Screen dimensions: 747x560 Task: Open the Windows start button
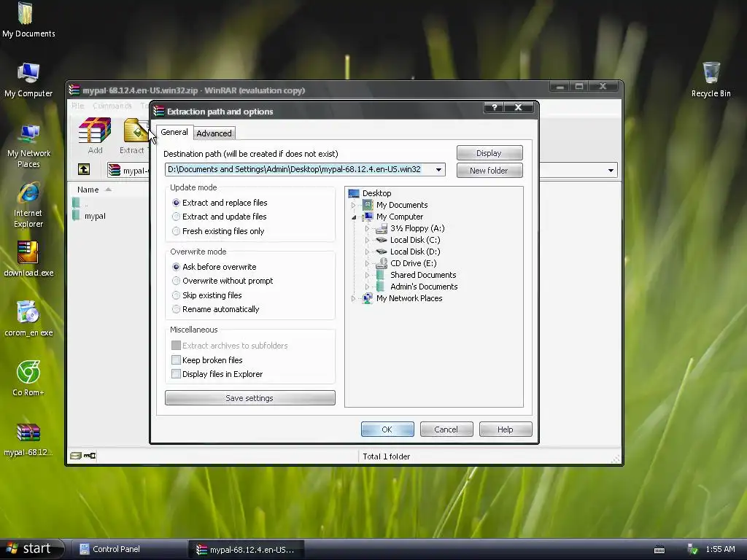point(31,548)
